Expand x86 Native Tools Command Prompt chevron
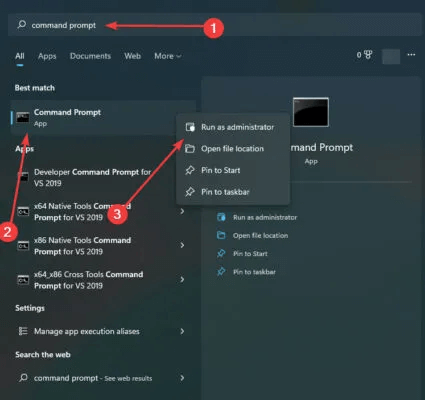The width and height of the screenshot is (425, 400). point(182,245)
